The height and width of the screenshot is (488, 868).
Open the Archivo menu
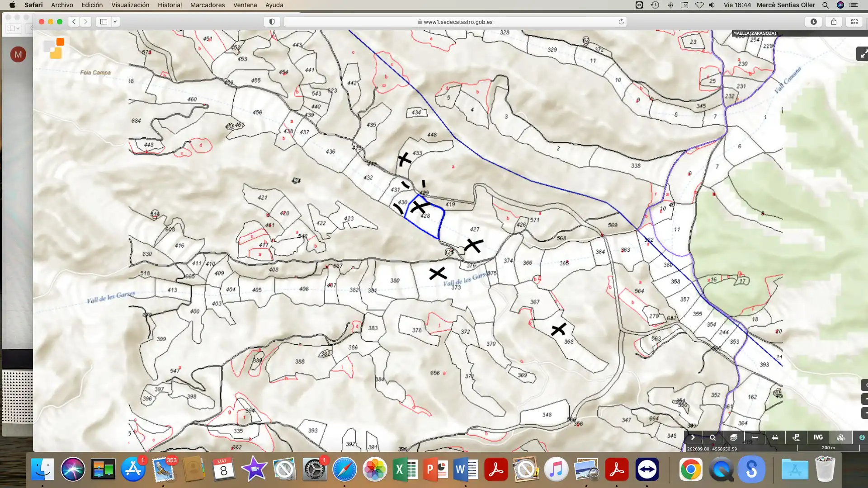(62, 5)
